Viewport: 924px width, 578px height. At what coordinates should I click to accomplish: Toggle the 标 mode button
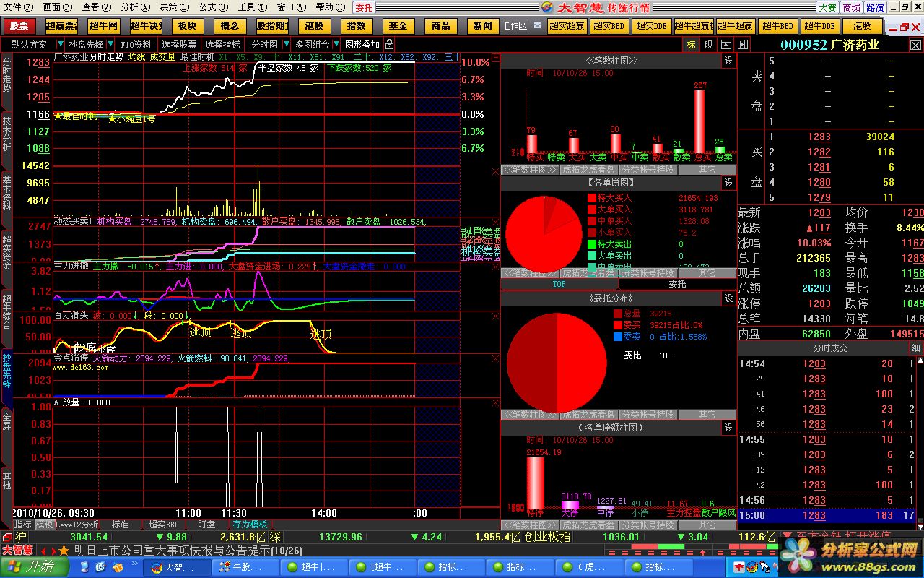[692, 45]
